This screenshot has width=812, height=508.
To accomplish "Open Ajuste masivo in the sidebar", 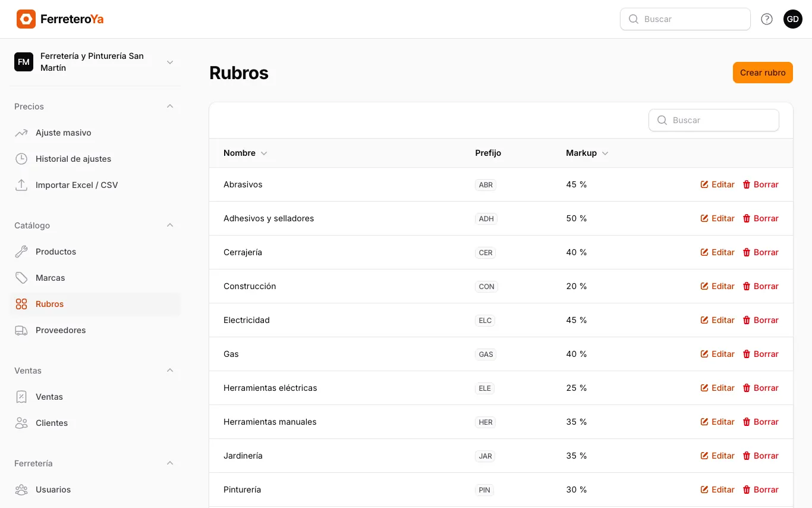I will (x=95, y=133).
